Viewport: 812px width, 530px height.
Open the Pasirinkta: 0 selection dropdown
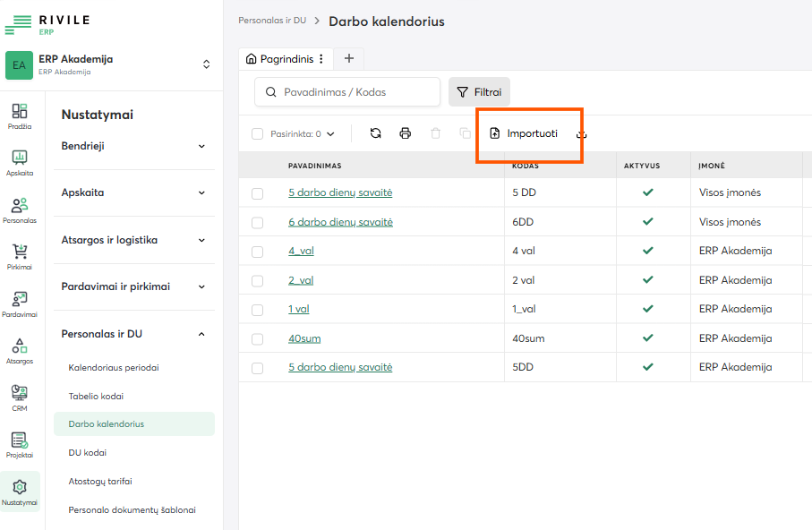tap(303, 134)
